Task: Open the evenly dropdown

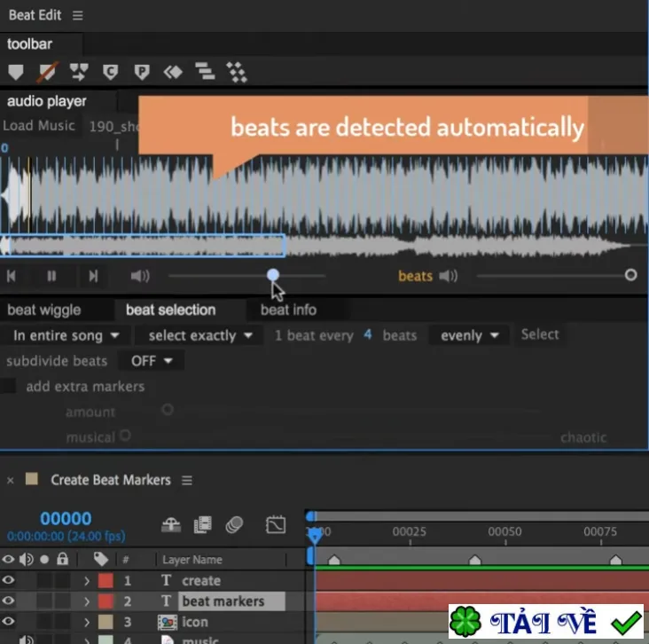Action: 469,335
